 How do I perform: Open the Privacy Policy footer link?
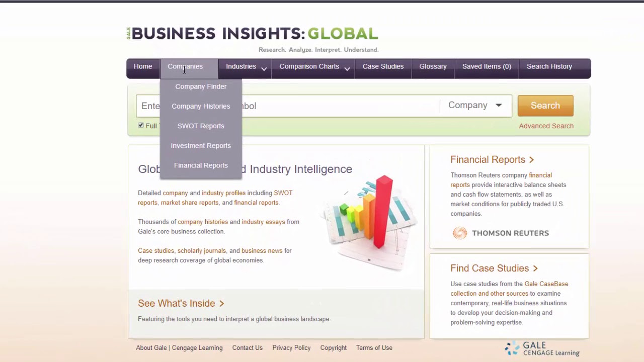tap(291, 348)
